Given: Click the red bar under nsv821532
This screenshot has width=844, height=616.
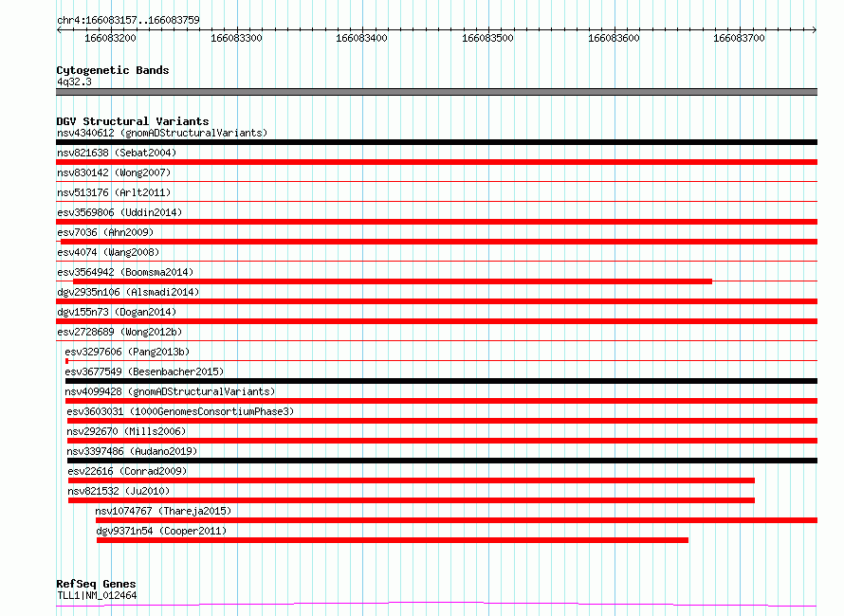Looking at the screenshot, I should 412,500.
